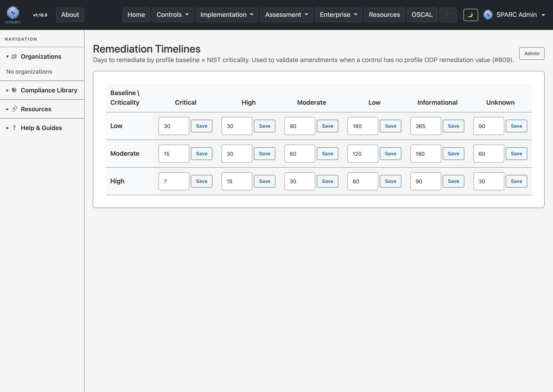Save the Low baseline Low value
This screenshot has height=392, width=553.
[x=390, y=126]
